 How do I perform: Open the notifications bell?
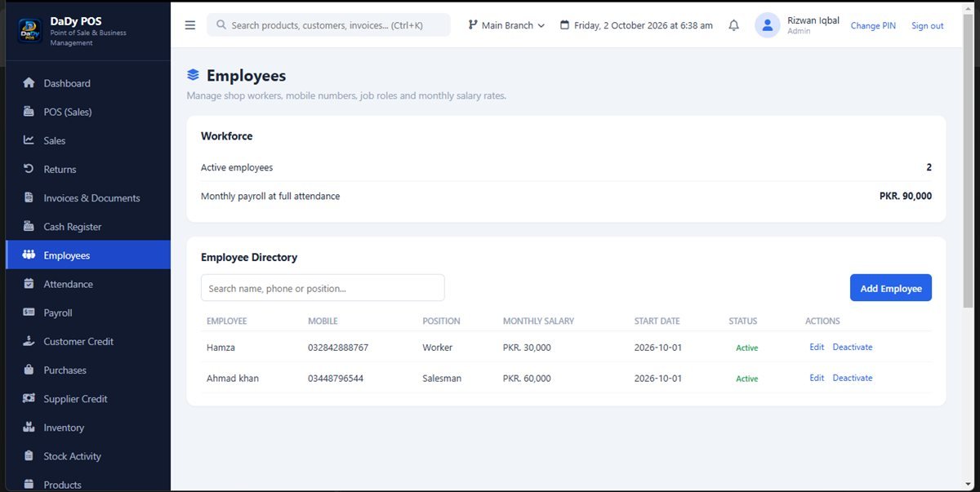(733, 25)
